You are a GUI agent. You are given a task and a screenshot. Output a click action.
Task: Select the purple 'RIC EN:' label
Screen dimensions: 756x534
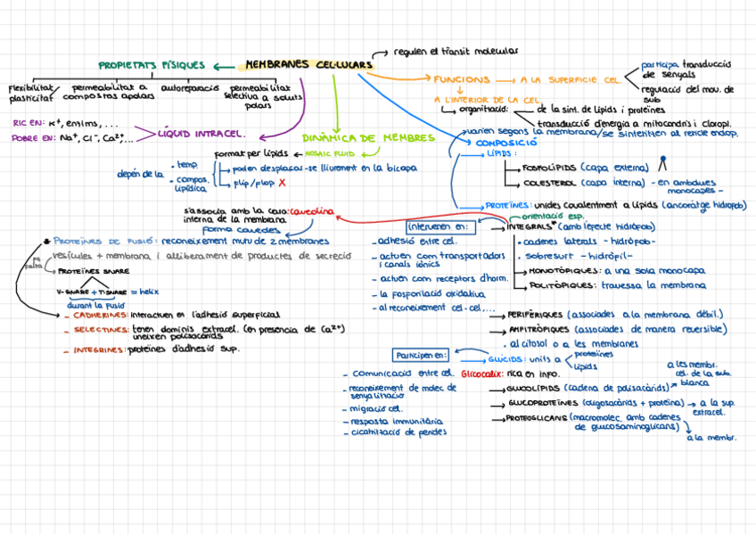(x=29, y=123)
